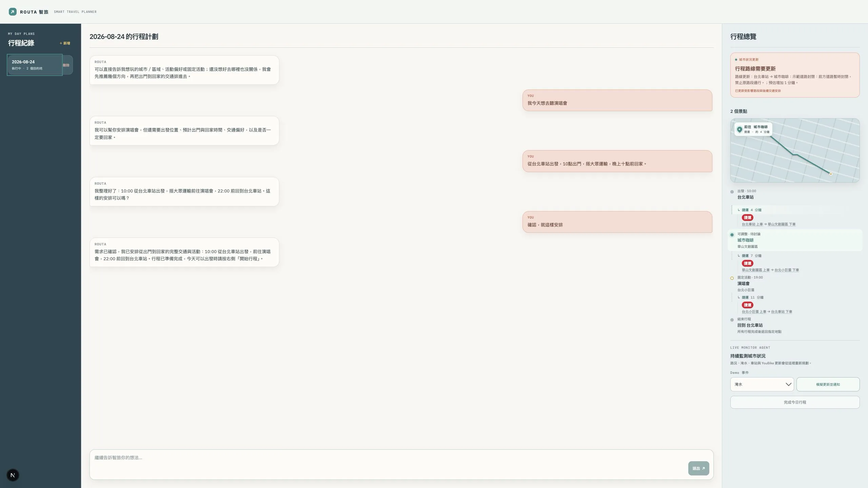Click the 確認，就這樣安排 message bubble
Screen dimensions: 868x488
617,222
